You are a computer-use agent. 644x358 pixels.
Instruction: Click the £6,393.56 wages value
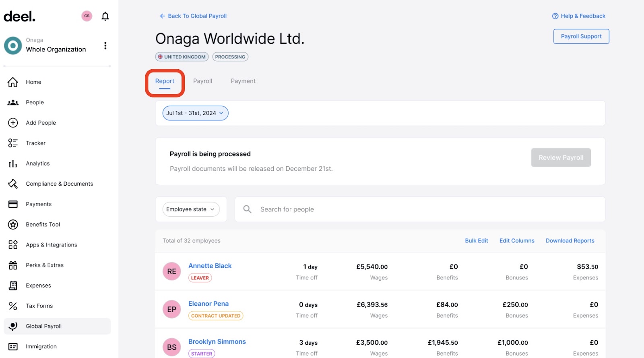point(372,305)
